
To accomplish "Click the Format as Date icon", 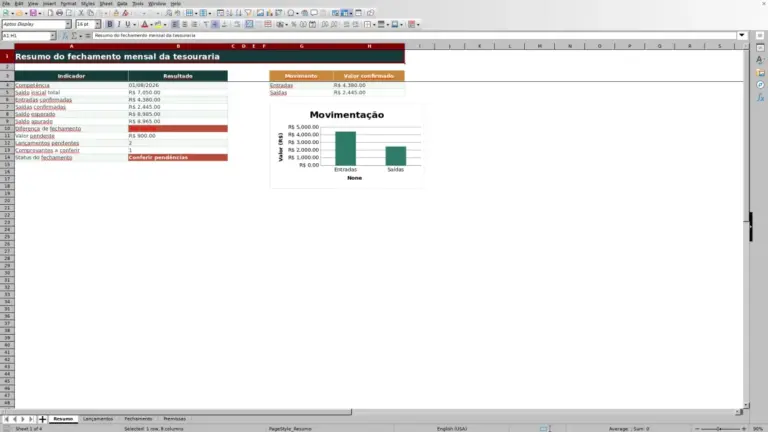I will [312, 24].
